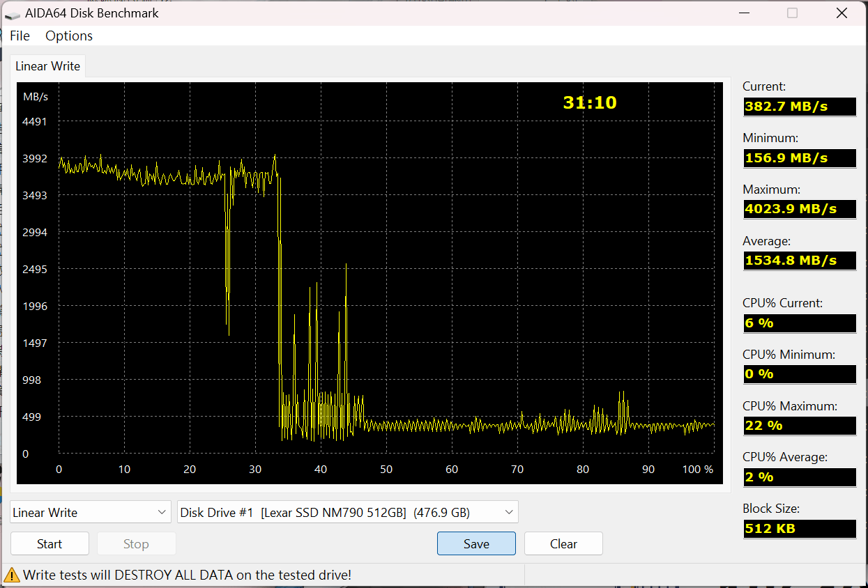This screenshot has height=588, width=868.
Task: Click the AIDA64 disk icon in title bar
Action: [13, 13]
